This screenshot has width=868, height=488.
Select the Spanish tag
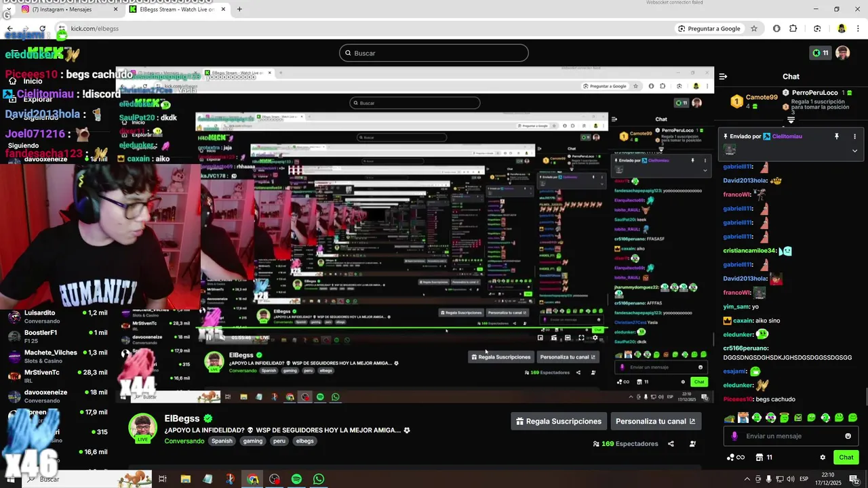tap(222, 441)
